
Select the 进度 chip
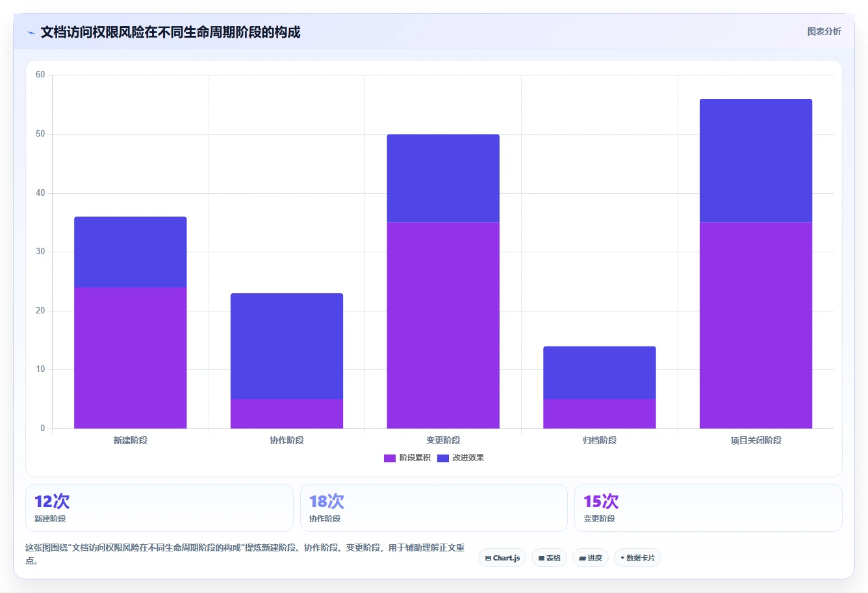point(591,558)
